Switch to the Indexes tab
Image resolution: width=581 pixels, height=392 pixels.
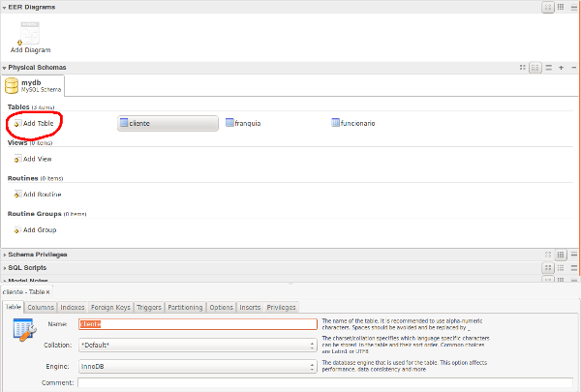[73, 307]
